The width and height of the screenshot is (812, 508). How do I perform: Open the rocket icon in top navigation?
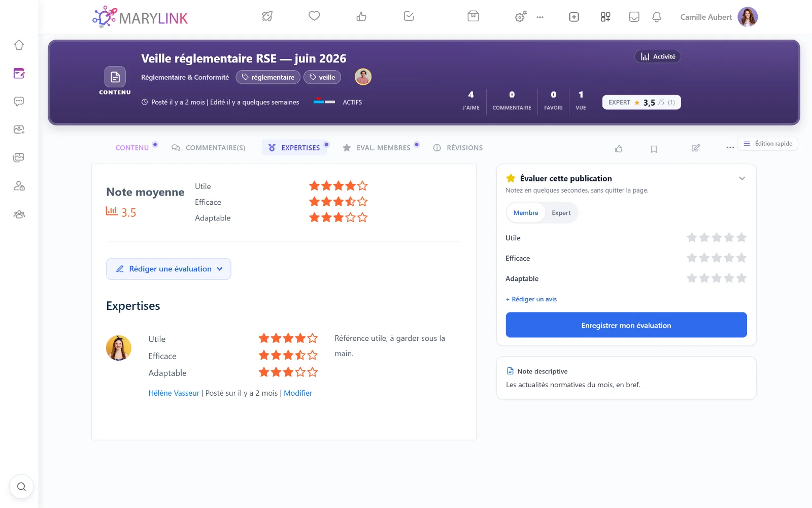click(x=267, y=17)
